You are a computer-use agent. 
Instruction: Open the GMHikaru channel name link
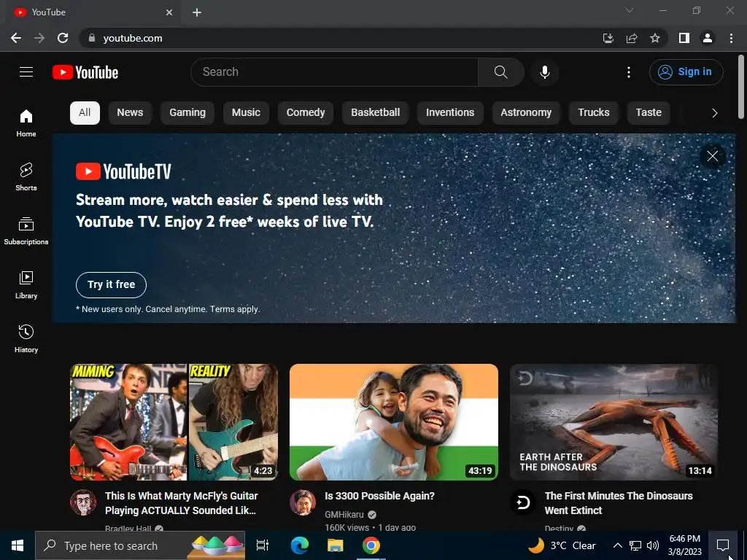point(344,515)
